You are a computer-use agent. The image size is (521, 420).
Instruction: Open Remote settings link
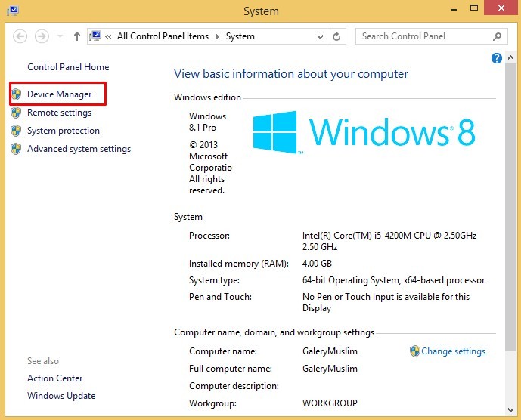[x=60, y=113]
